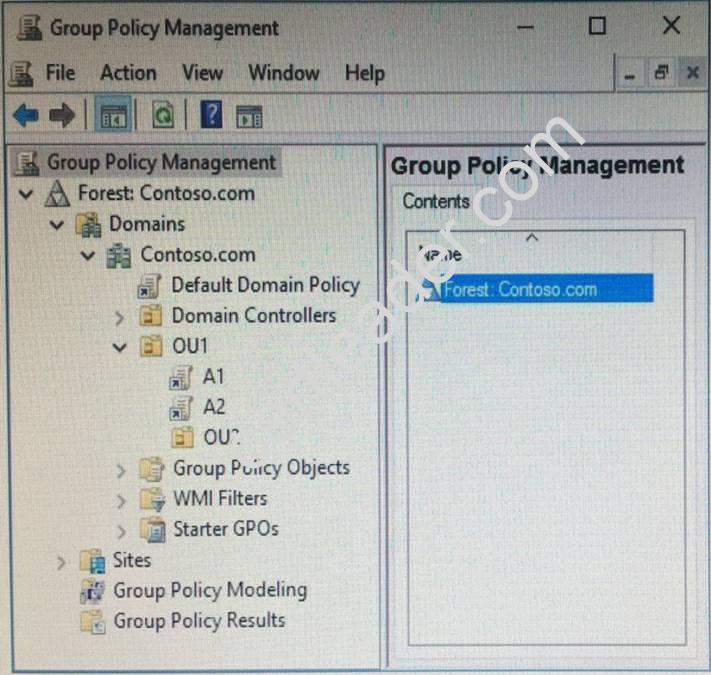Select Group Policy Results label in tree
Image resolution: width=711 pixels, height=675 pixels.
pos(199,621)
